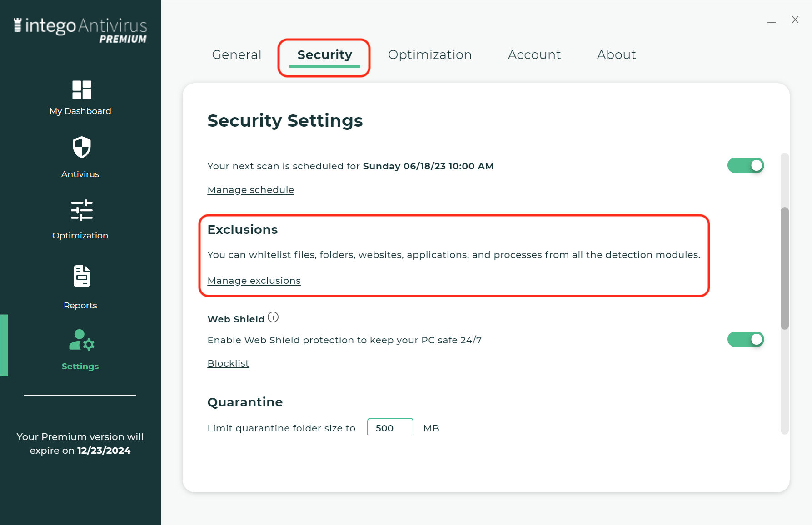Open the Account tab

tap(534, 55)
